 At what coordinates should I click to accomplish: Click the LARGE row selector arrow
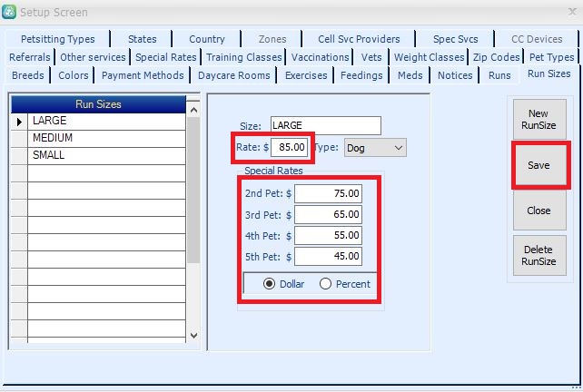click(x=19, y=121)
